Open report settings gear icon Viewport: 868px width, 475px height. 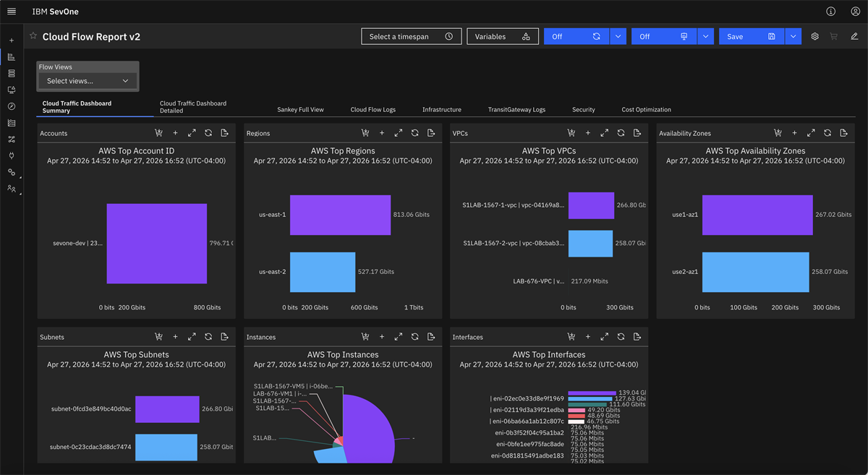click(815, 36)
